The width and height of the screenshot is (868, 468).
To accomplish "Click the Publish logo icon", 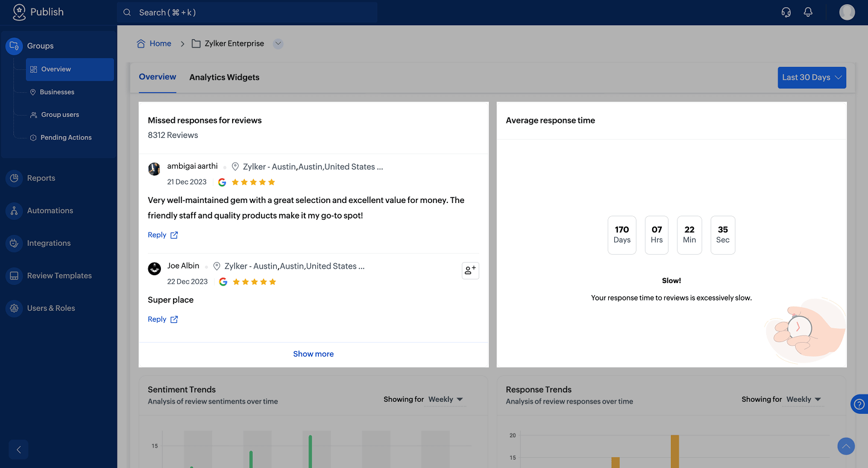I will (x=19, y=12).
